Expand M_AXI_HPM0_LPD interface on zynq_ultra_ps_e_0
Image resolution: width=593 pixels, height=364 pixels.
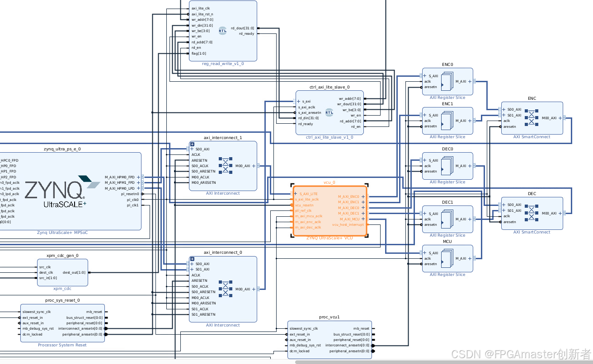138,188
